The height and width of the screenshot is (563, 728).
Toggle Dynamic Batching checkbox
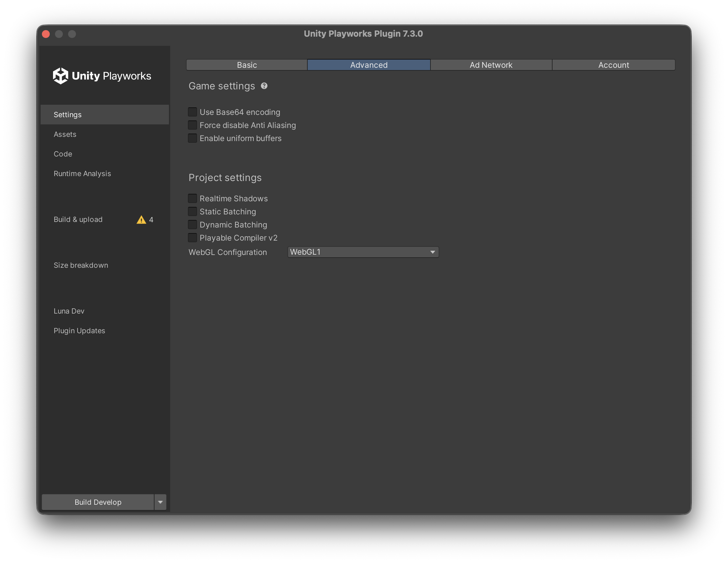pyautogui.click(x=192, y=225)
